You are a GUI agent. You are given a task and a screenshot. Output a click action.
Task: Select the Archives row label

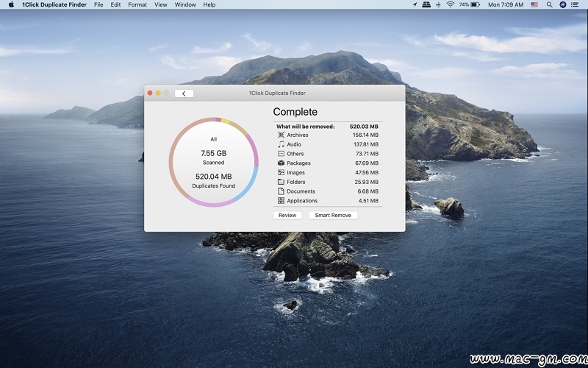(x=298, y=135)
